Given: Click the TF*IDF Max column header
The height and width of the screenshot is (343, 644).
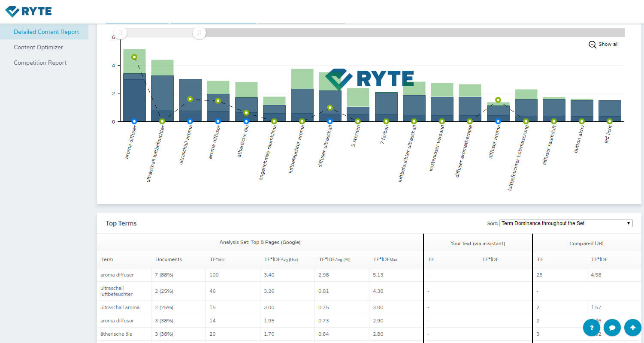Looking at the screenshot, I should (385, 259).
